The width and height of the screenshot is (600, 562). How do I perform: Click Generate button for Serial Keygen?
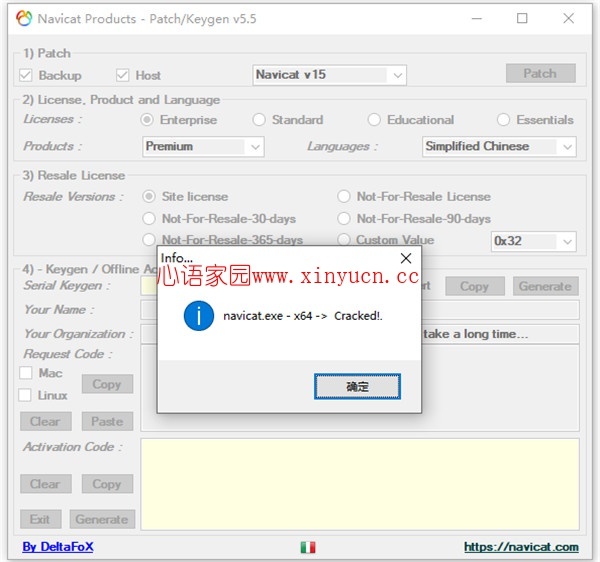(546, 286)
